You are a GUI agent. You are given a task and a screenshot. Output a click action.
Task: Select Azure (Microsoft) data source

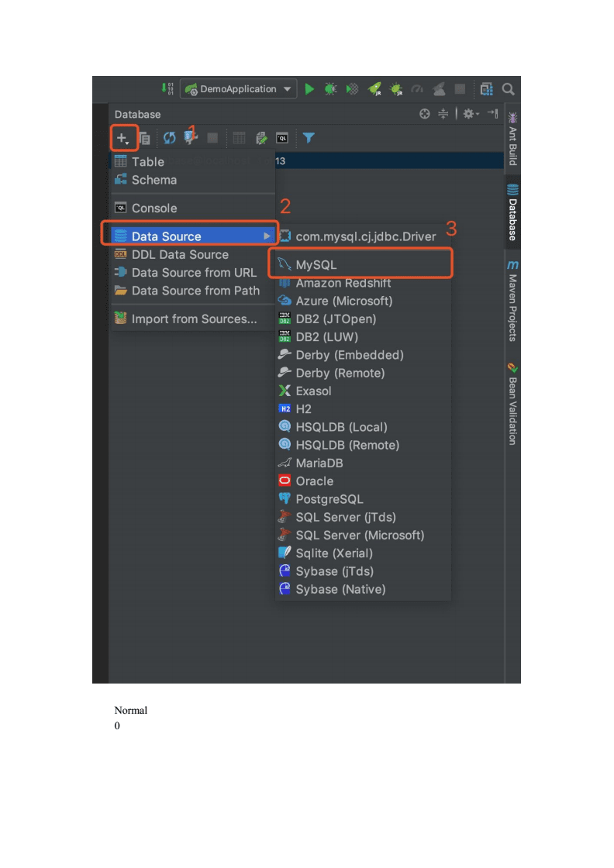click(x=363, y=301)
